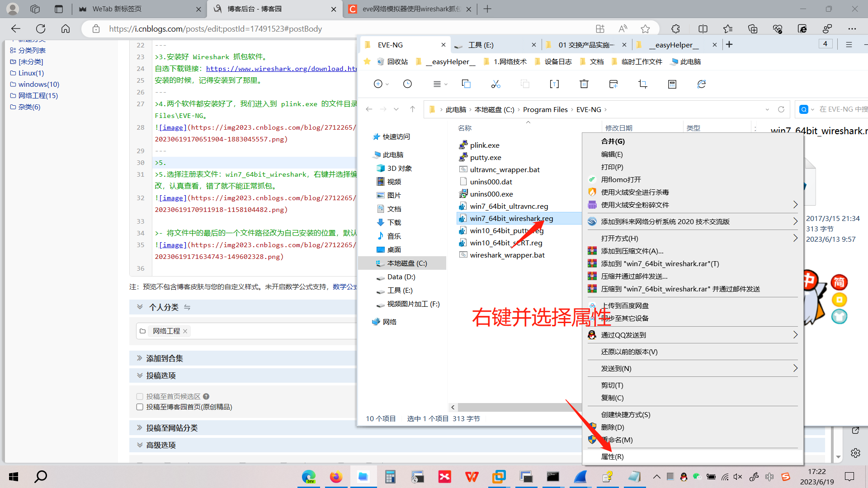Screen dimensions: 868x488
Task: Expand the 添加到合集 section
Action: click(140, 358)
